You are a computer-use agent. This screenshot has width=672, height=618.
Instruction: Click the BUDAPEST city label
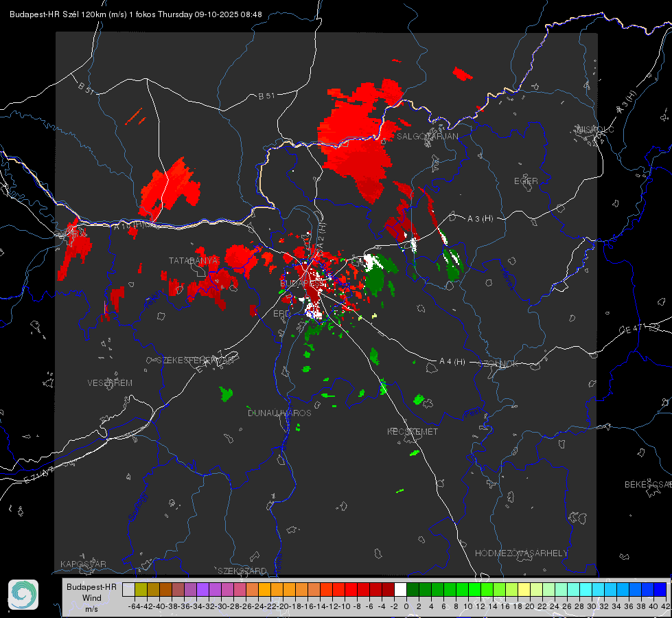[x=302, y=284]
